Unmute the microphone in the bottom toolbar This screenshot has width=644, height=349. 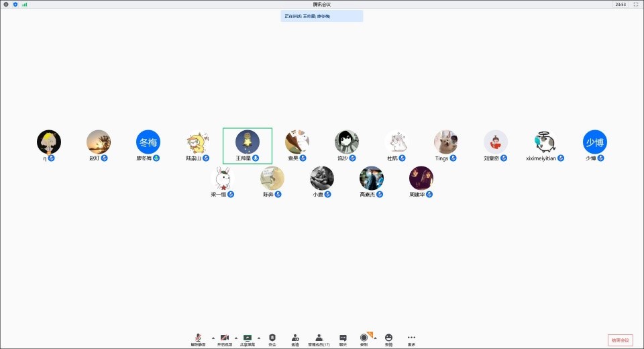(x=198, y=338)
